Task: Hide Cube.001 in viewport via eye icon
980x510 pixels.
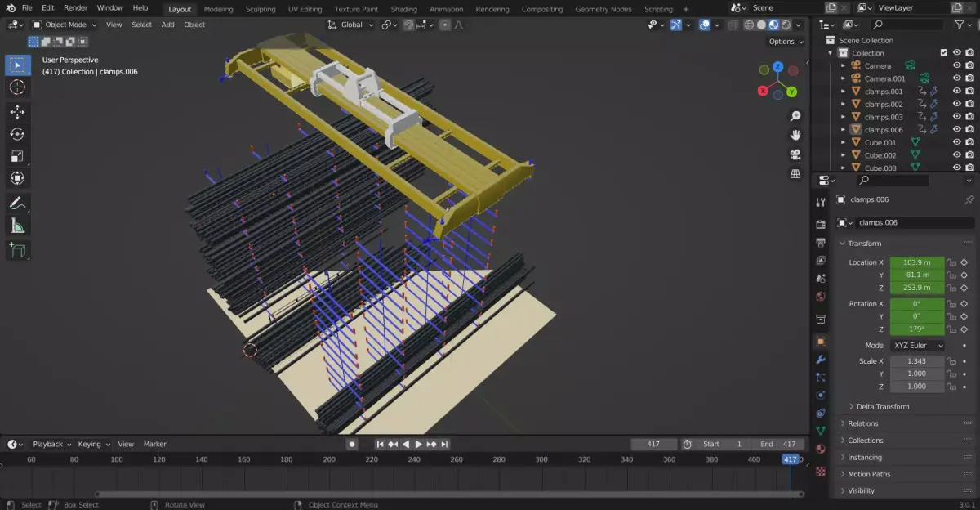Action: (x=957, y=142)
